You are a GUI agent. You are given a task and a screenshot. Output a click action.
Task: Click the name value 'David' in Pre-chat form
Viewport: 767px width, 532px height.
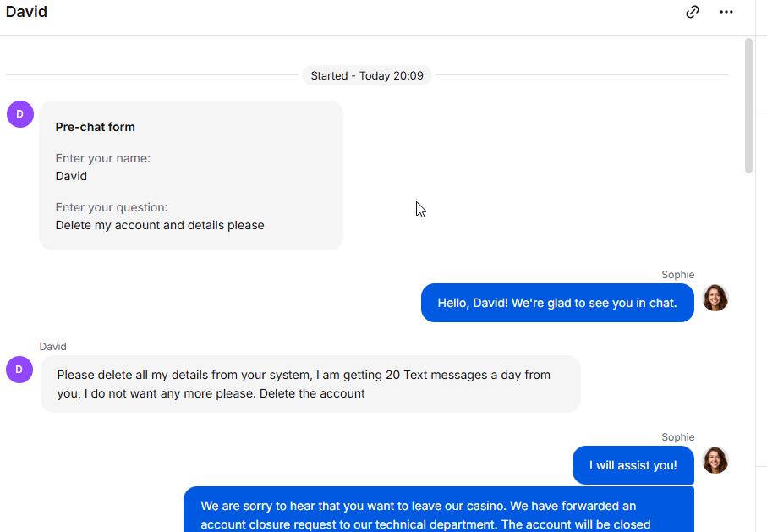coord(71,176)
